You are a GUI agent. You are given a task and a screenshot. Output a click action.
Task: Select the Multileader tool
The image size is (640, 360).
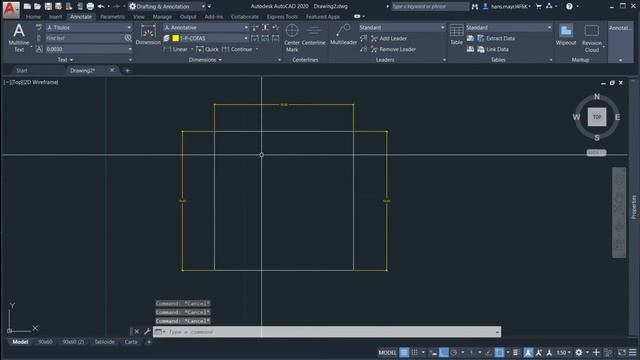pos(343,35)
